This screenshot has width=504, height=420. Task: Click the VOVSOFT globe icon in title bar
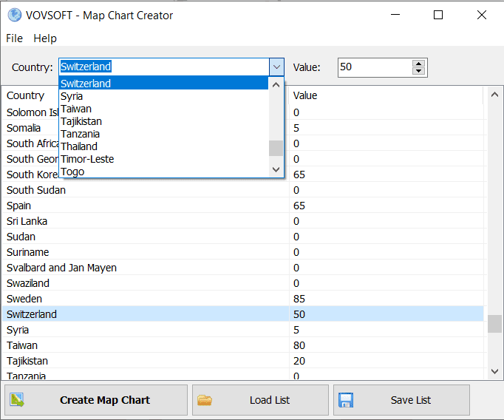click(14, 14)
